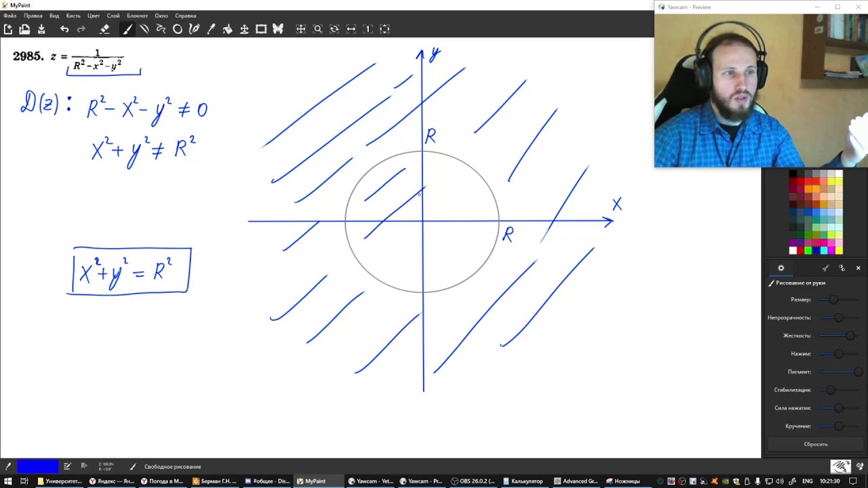The width and height of the screenshot is (868, 488).
Task: Click the current blue color indicator in footer
Action: [x=37, y=466]
